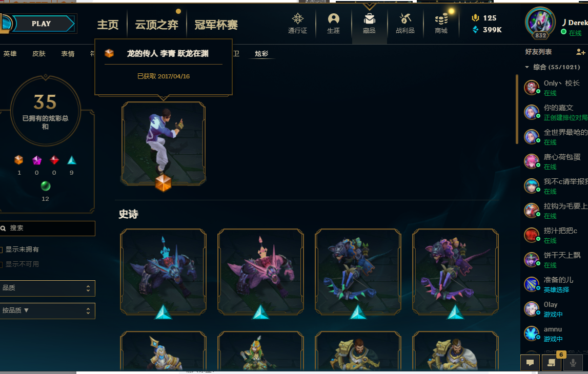Toggle the 显示不可用 checkbox

coord(1,264)
